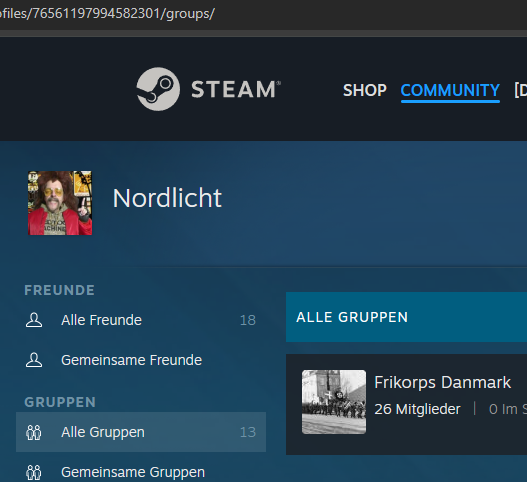
Task: Click group icon beside Alle Gruppen
Action: (x=34, y=432)
